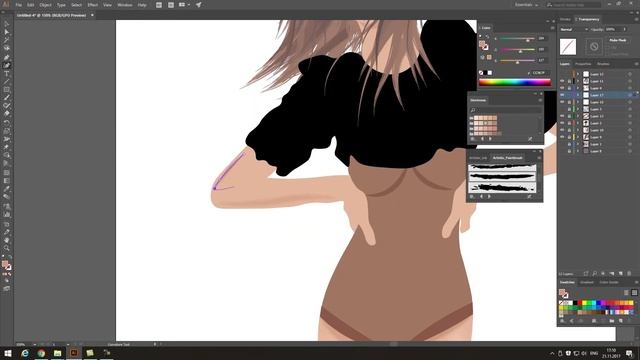Image resolution: width=640 pixels, height=360 pixels.
Task: Expand Layer 11 contents arrow
Action: point(578,81)
